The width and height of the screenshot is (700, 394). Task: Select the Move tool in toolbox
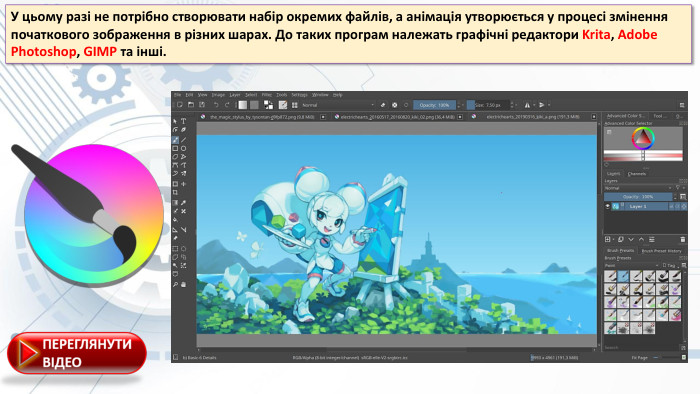click(x=183, y=184)
